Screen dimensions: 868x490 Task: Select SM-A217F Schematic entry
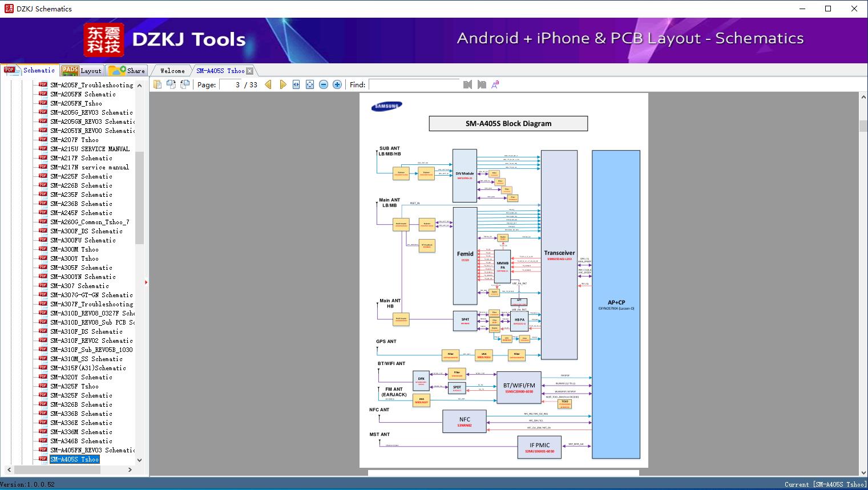81,158
